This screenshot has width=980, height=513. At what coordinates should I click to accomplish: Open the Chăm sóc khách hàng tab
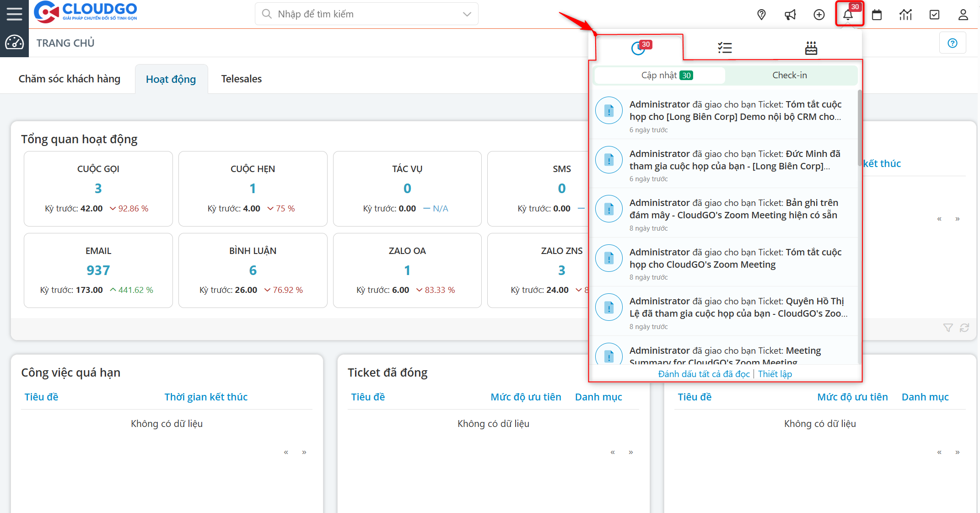coord(70,79)
